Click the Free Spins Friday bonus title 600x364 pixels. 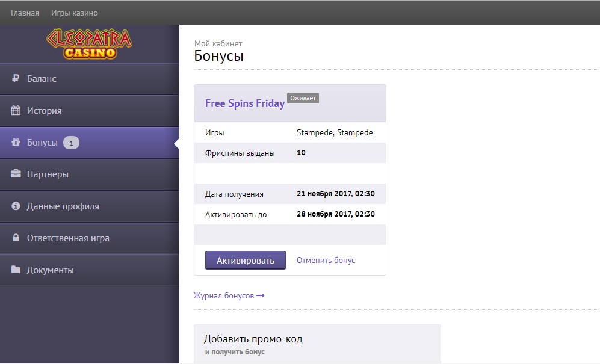[244, 103]
